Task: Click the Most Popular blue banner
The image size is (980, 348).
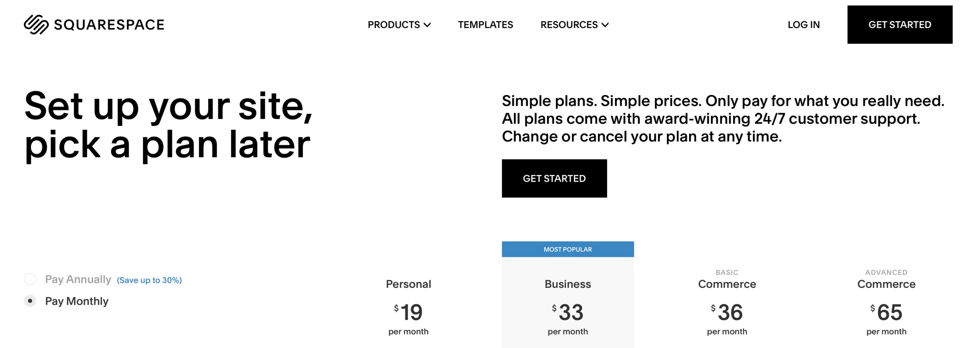Action: [x=567, y=249]
